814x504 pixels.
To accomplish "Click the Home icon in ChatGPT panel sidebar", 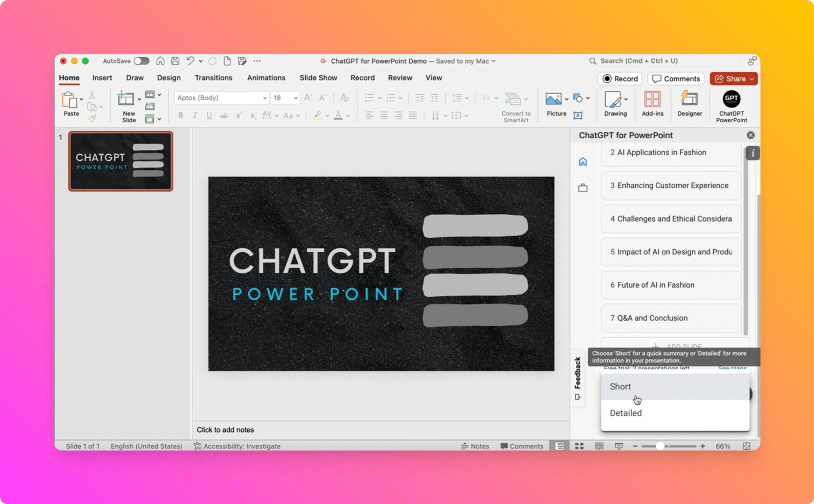I will pyautogui.click(x=583, y=161).
